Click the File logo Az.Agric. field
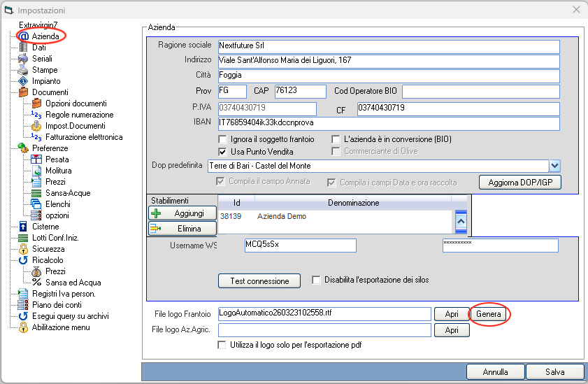588x384 pixels. (x=324, y=330)
